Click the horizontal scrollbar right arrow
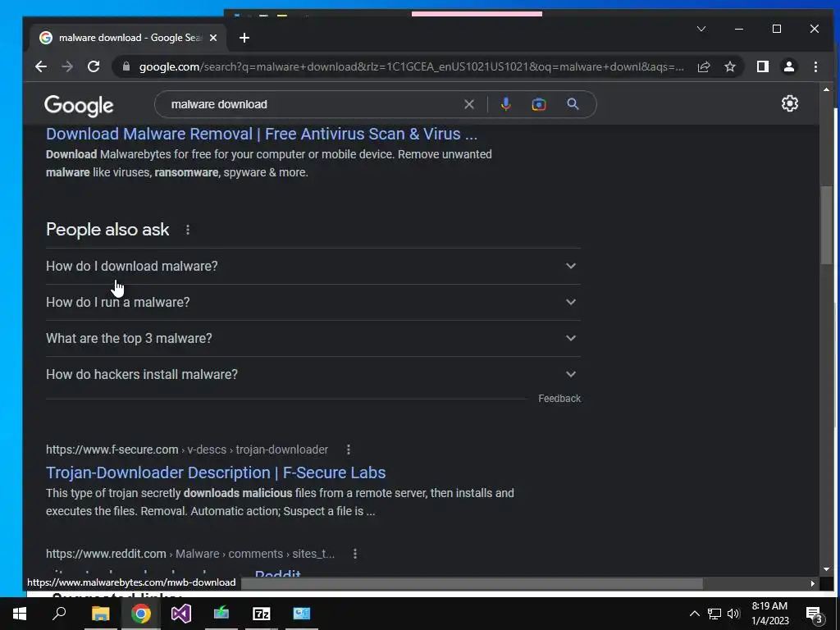 (813, 583)
